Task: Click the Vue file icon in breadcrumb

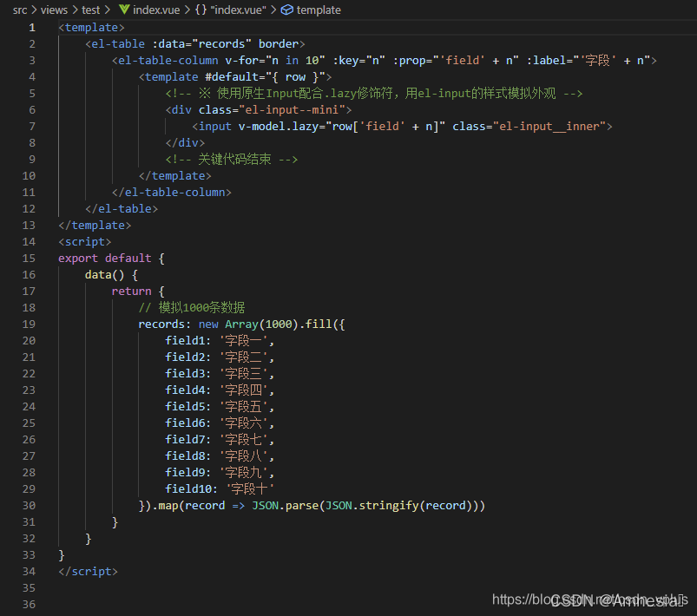Action: 124,10
